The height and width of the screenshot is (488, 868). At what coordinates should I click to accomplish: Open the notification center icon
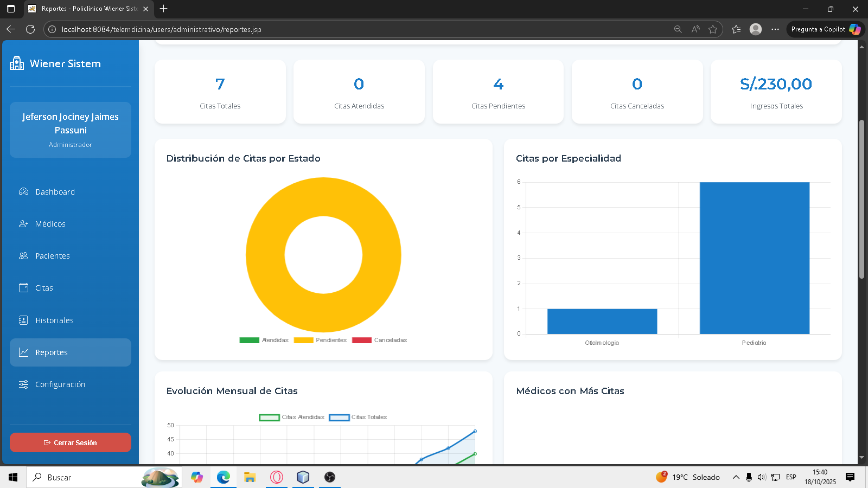pyautogui.click(x=850, y=477)
